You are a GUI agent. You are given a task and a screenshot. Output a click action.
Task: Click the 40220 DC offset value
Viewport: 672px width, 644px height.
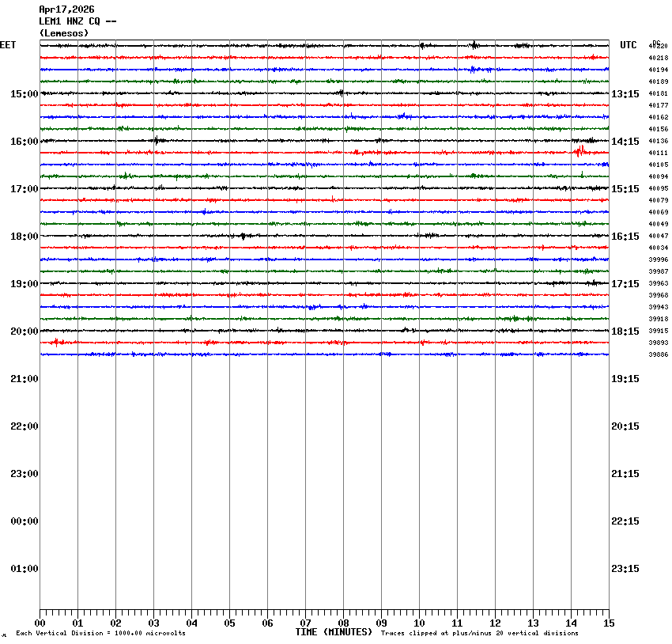(658, 47)
